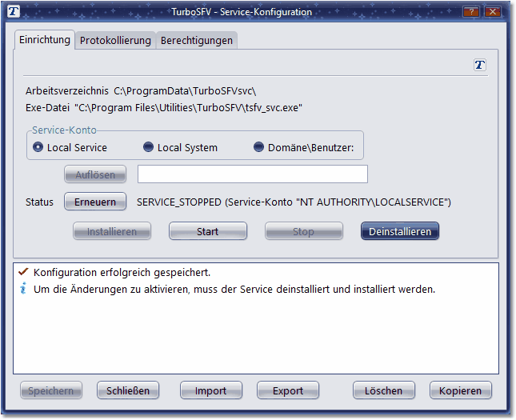
Task: Click the checkmark icon next to Konfiguration message
Action: (x=23, y=272)
